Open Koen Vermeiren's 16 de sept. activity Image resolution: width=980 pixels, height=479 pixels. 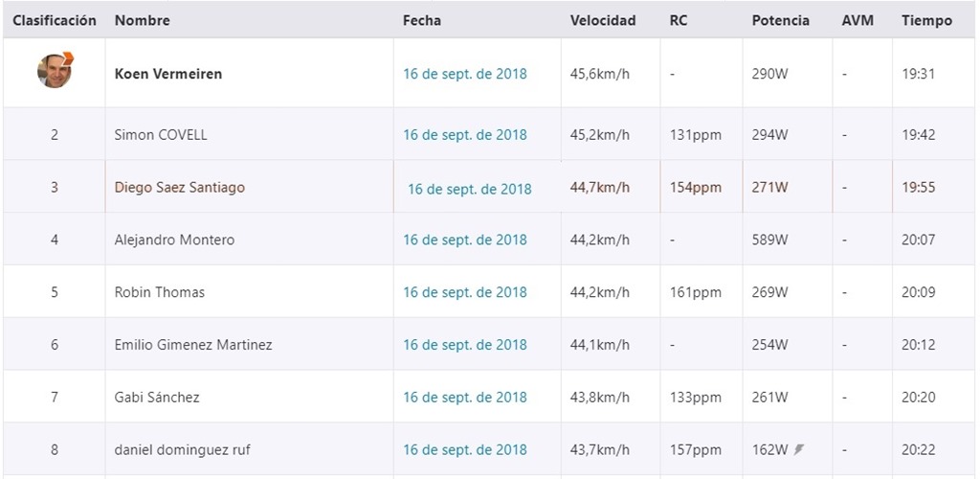465,74
